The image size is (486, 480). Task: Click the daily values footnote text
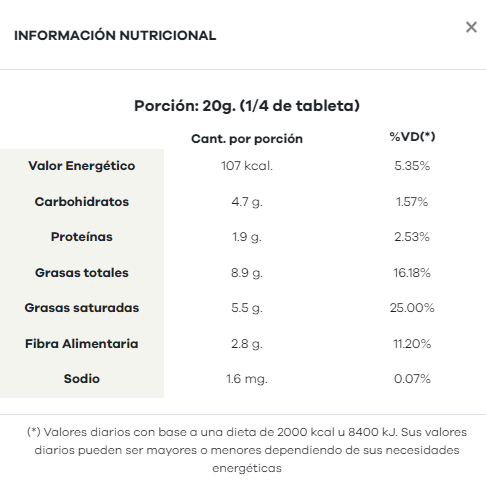[x=247, y=450]
